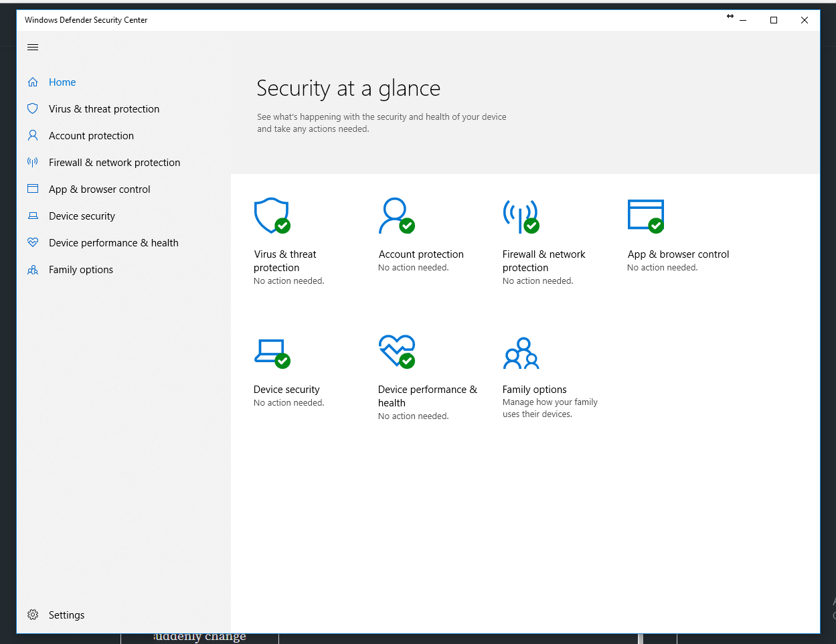Viewport: 836px width, 644px height.
Task: Open the large Account protection person tile icon
Action: (x=396, y=216)
